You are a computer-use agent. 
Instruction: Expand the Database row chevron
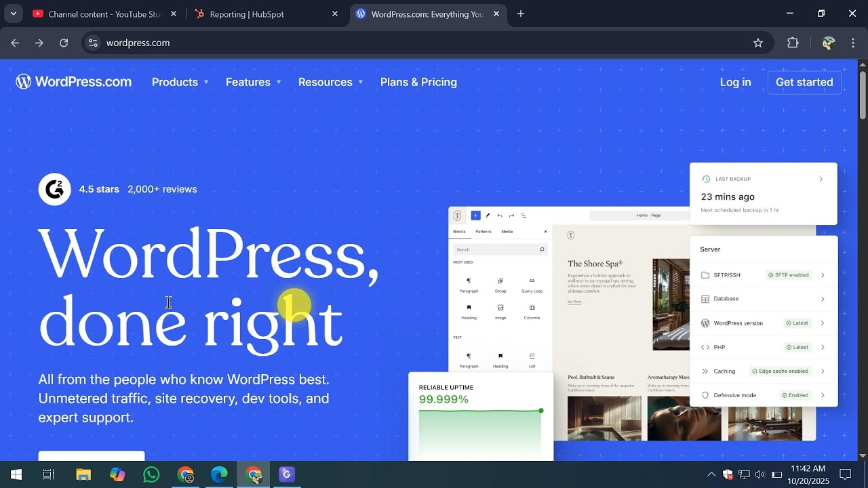pyautogui.click(x=823, y=299)
